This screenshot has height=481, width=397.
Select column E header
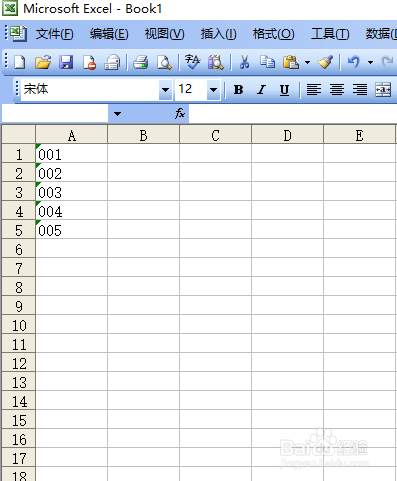360,134
